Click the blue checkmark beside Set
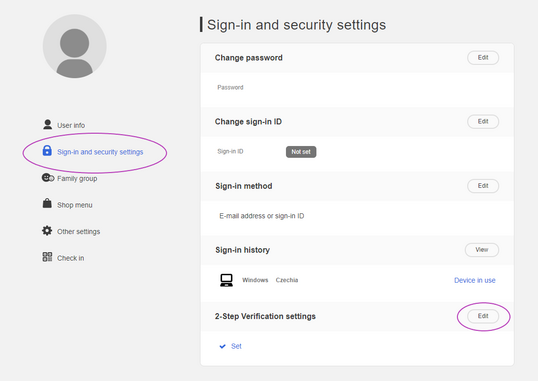This screenshot has height=381, width=538. click(x=222, y=346)
